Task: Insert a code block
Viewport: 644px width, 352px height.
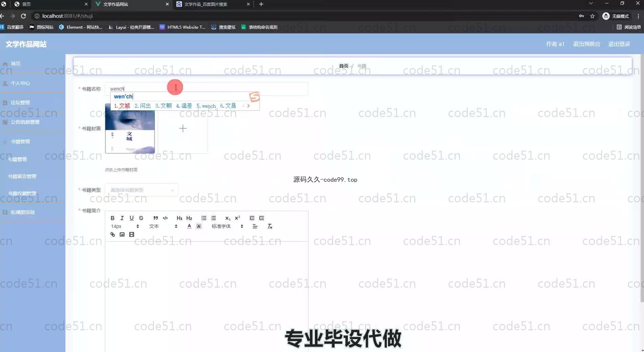Action: 165,218
